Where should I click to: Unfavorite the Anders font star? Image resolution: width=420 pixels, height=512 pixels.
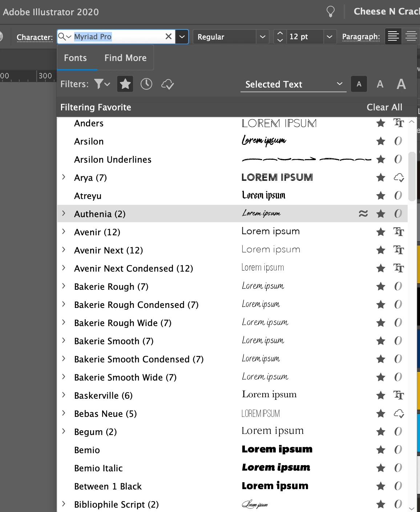[381, 123]
